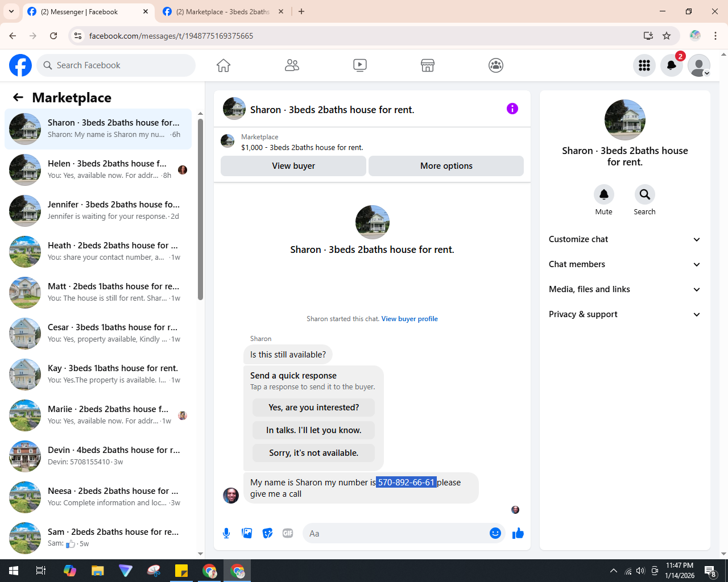Send a thumbs-up like

[x=518, y=533]
